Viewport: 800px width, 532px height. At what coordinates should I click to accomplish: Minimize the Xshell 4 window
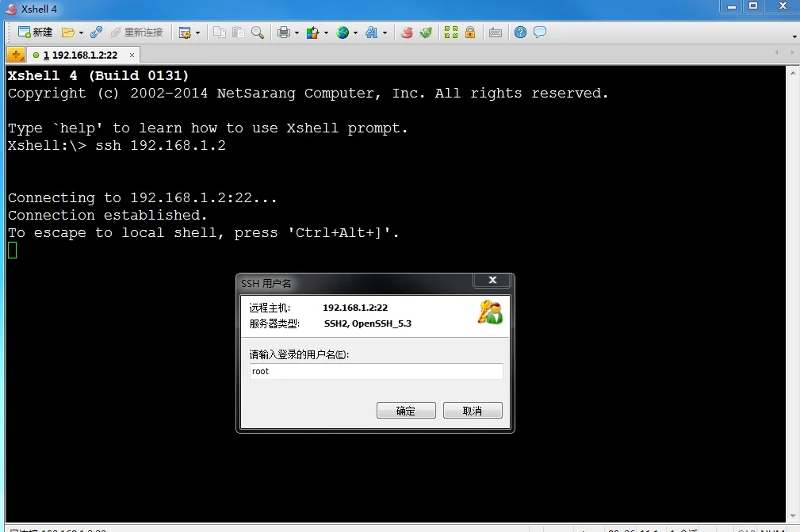coord(732,6)
